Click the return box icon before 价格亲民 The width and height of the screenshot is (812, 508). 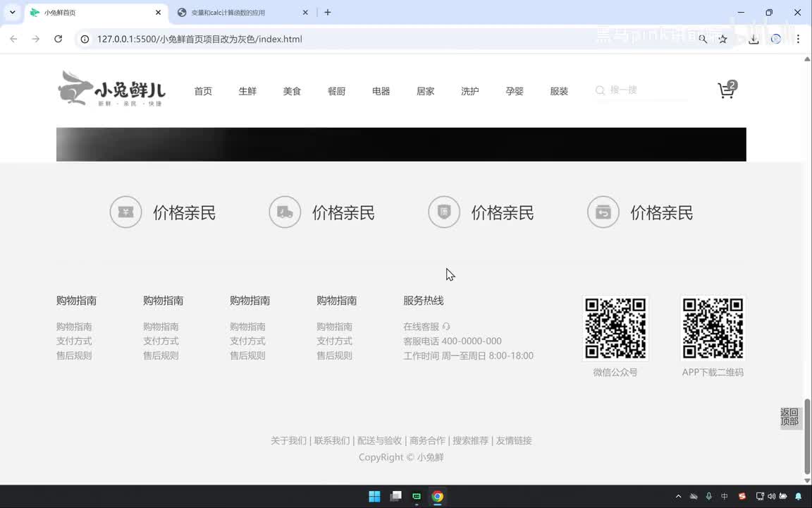[x=603, y=212]
